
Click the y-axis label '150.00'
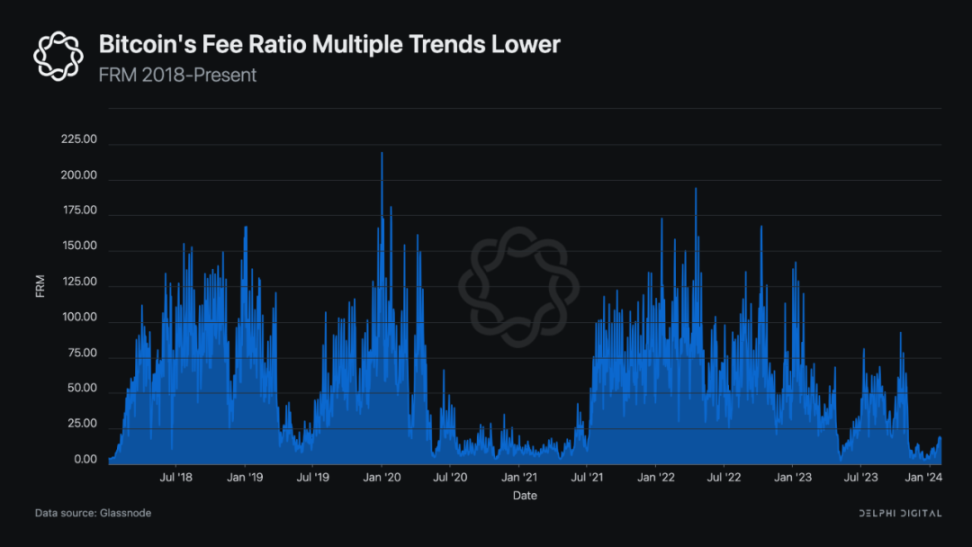79,246
